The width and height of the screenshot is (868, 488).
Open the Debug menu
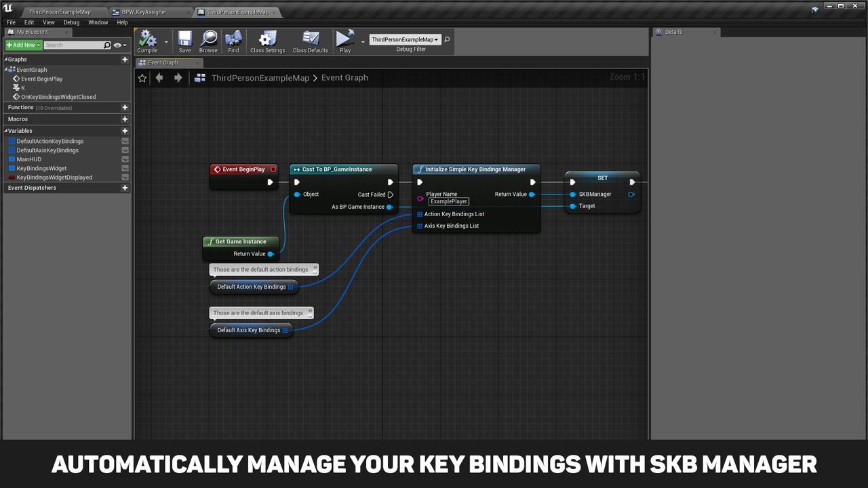(x=71, y=22)
